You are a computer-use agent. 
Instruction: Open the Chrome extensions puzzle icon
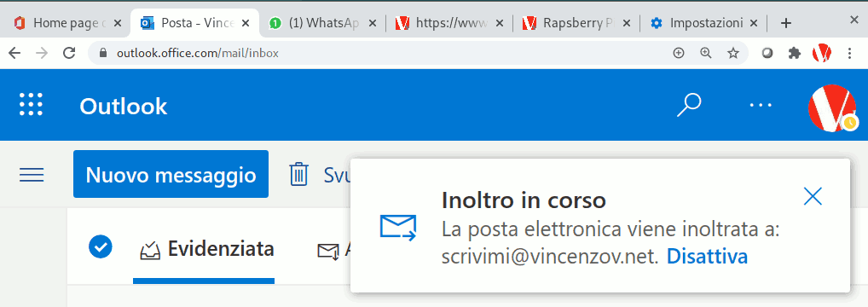point(795,53)
